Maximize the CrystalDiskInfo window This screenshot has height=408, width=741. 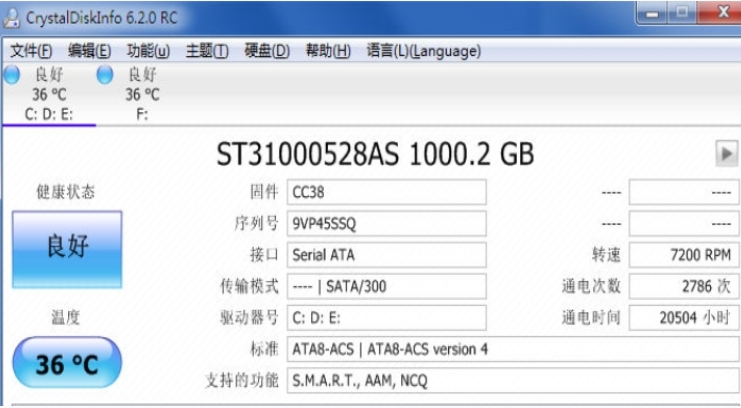point(682,13)
